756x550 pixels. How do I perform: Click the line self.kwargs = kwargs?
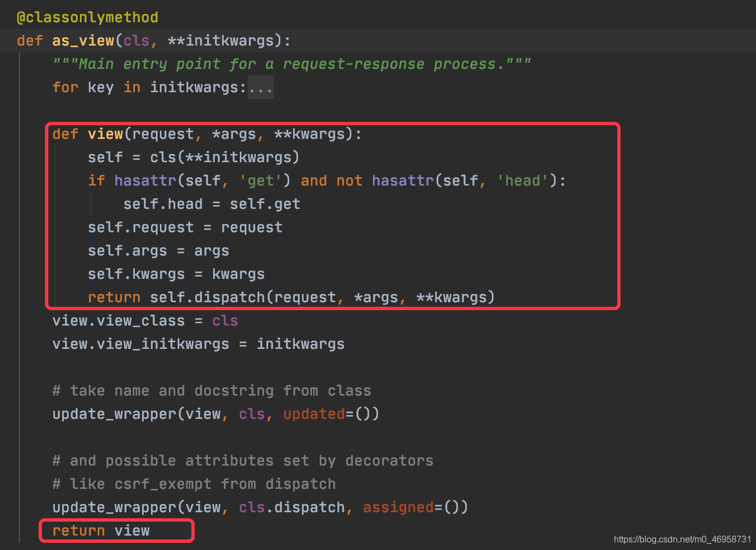coord(176,274)
